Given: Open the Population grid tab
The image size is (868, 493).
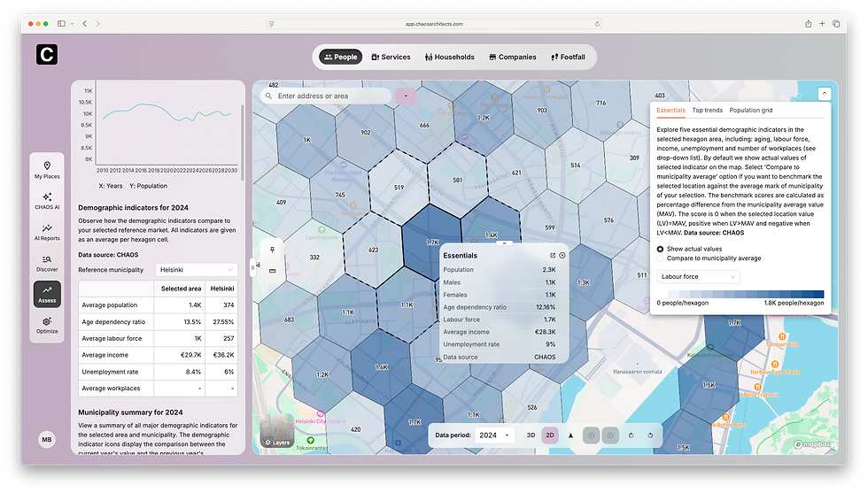Looking at the screenshot, I should coord(751,110).
